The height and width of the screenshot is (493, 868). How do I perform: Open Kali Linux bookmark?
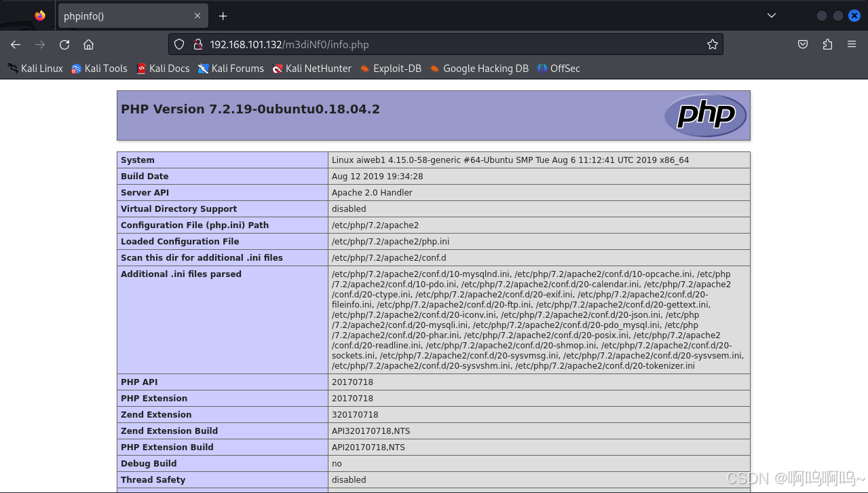point(35,68)
